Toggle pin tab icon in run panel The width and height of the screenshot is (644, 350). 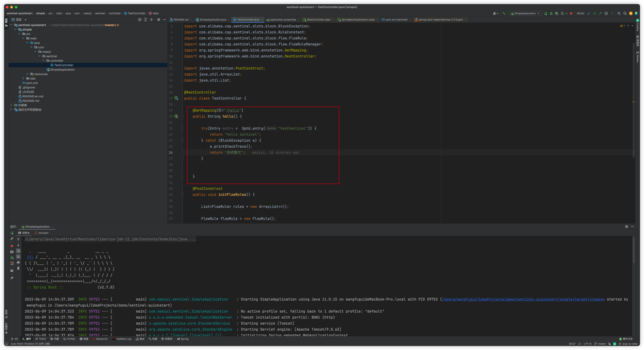[12, 278]
